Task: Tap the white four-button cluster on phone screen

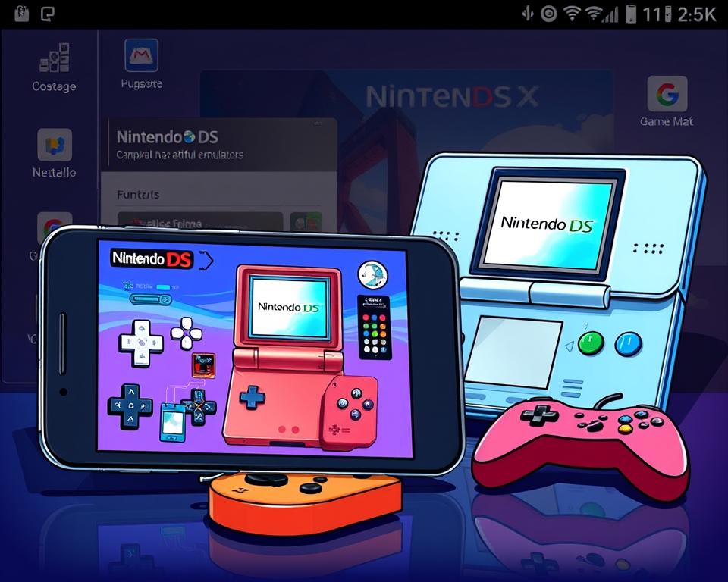Action: click(187, 333)
